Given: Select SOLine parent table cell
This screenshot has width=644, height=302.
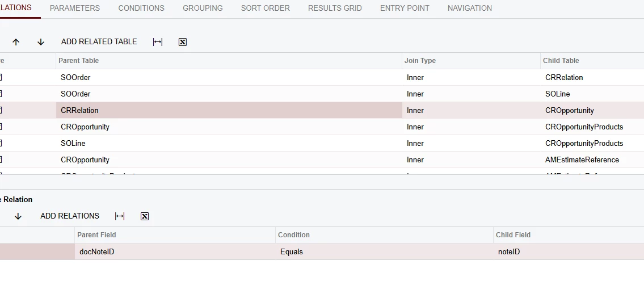Looking at the screenshot, I should (229, 143).
